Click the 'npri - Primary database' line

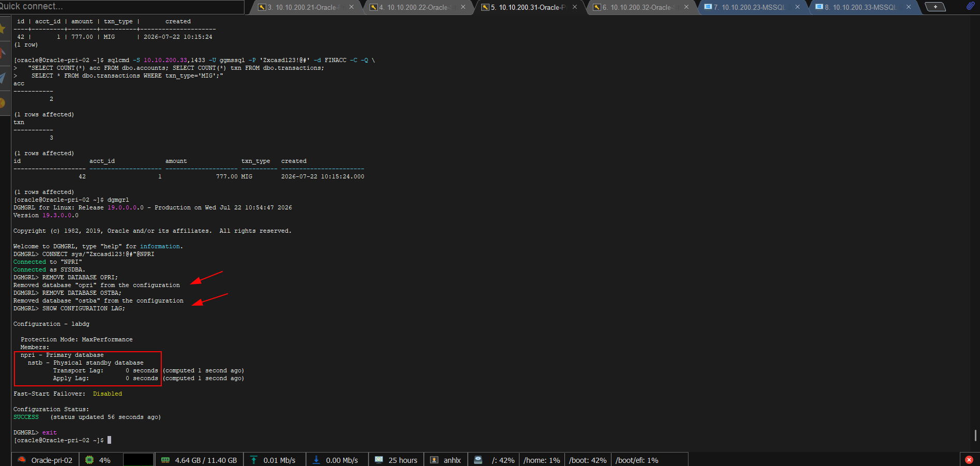click(62, 355)
